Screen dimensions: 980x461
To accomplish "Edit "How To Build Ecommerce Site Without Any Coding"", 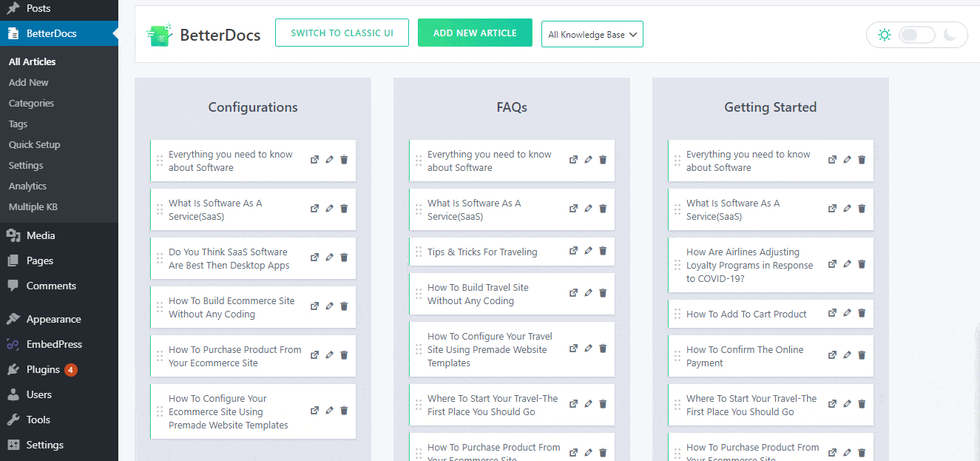I will point(329,306).
